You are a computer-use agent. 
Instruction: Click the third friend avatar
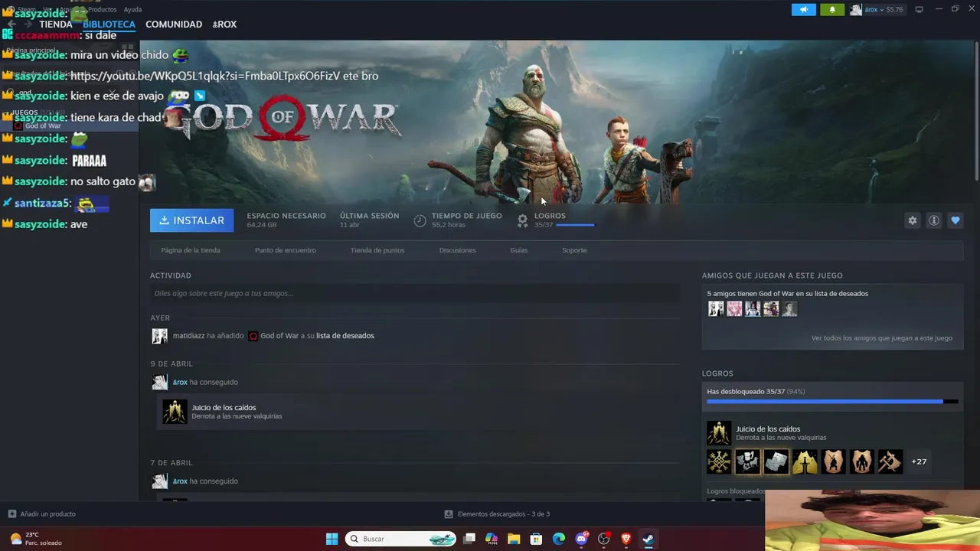(x=753, y=309)
